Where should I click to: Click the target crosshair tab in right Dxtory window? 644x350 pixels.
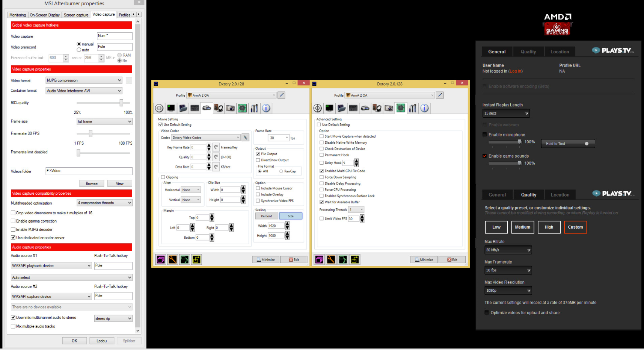point(318,108)
